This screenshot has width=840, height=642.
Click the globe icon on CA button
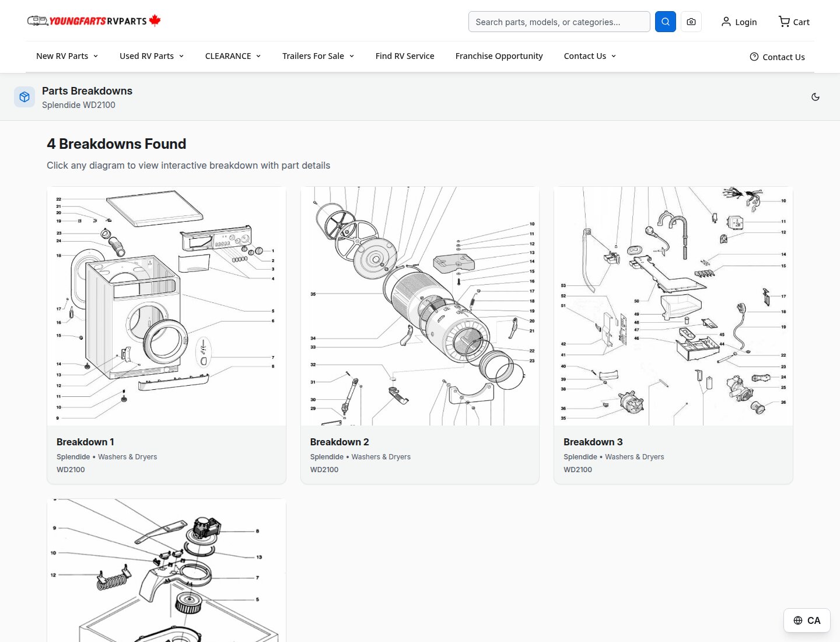pos(798,620)
